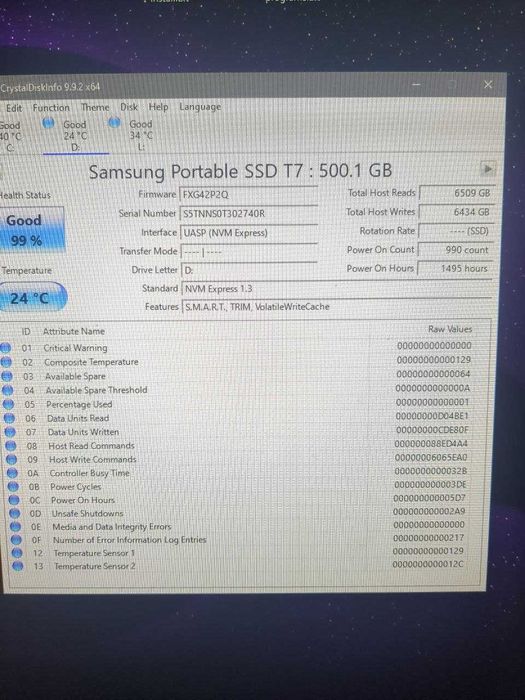525x700 pixels.
Task: Click status icon for Percentage Used row
Action: pos(8,404)
